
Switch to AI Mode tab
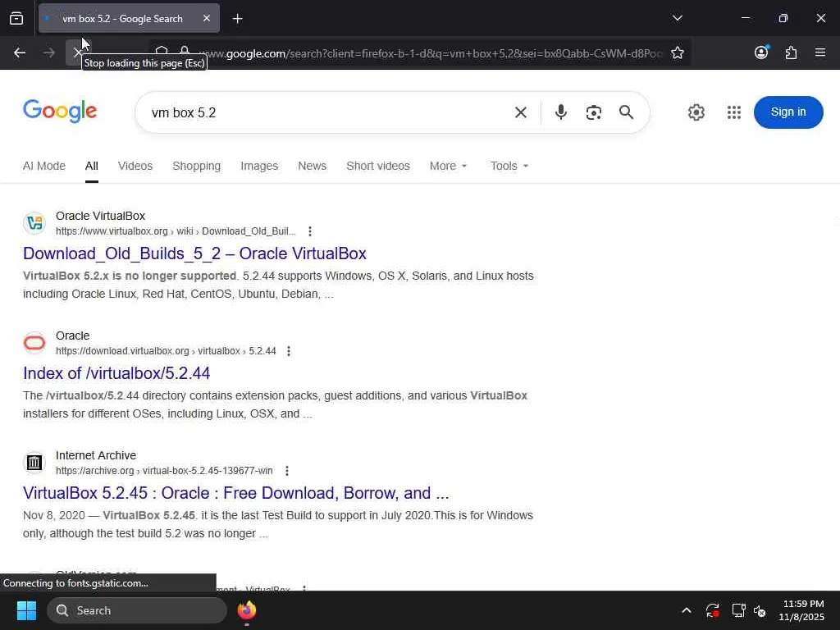[44, 166]
